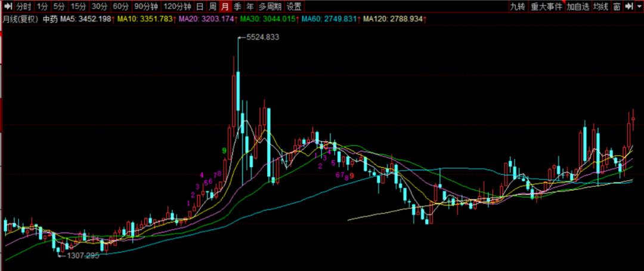Switch to 15分 candlestick period
Viewport: 644px width, 271px height.
click(x=78, y=7)
